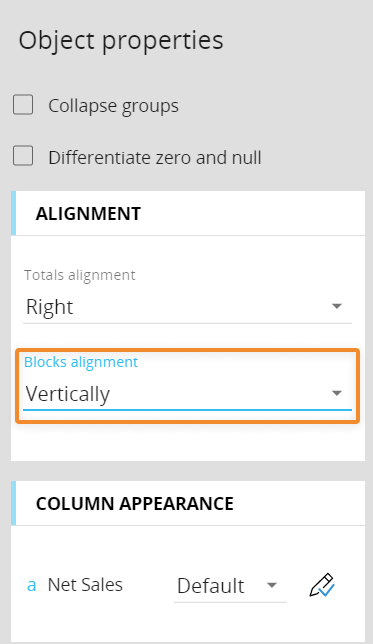The height and width of the screenshot is (644, 373).
Task: Expand the Blocks alignment dropdown arrow
Action: coord(337,393)
